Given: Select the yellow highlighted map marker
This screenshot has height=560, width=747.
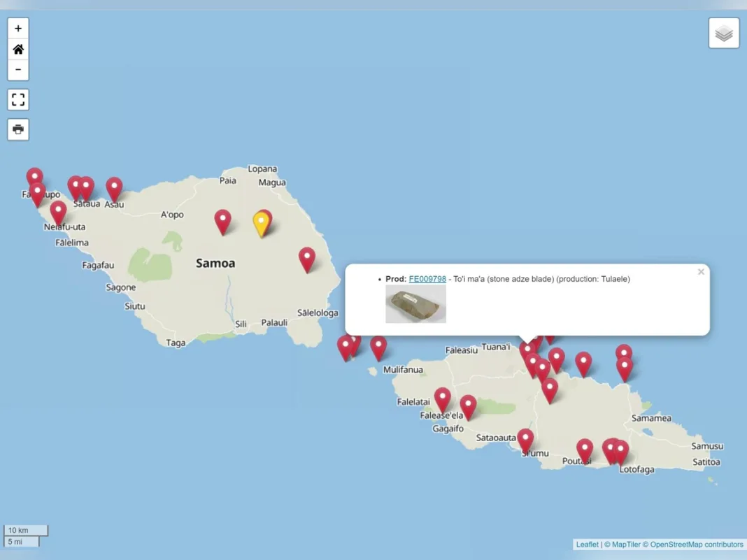Looking at the screenshot, I should [261, 224].
